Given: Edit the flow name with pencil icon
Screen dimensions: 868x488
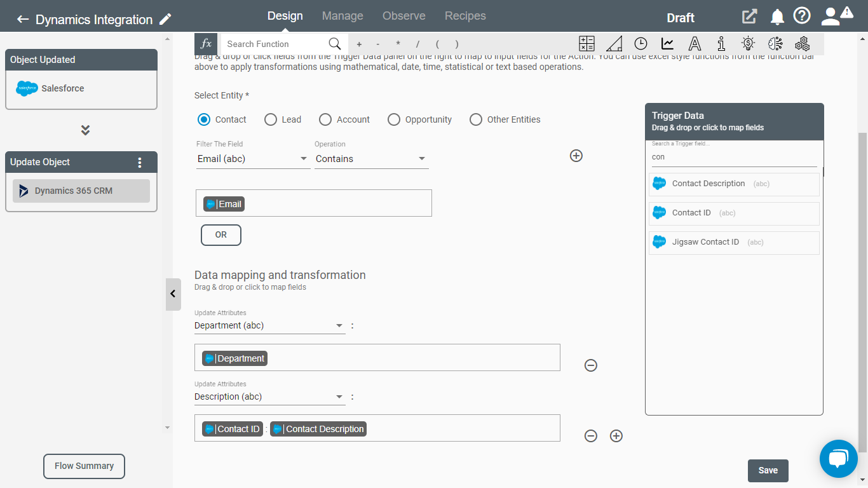Looking at the screenshot, I should point(165,19).
